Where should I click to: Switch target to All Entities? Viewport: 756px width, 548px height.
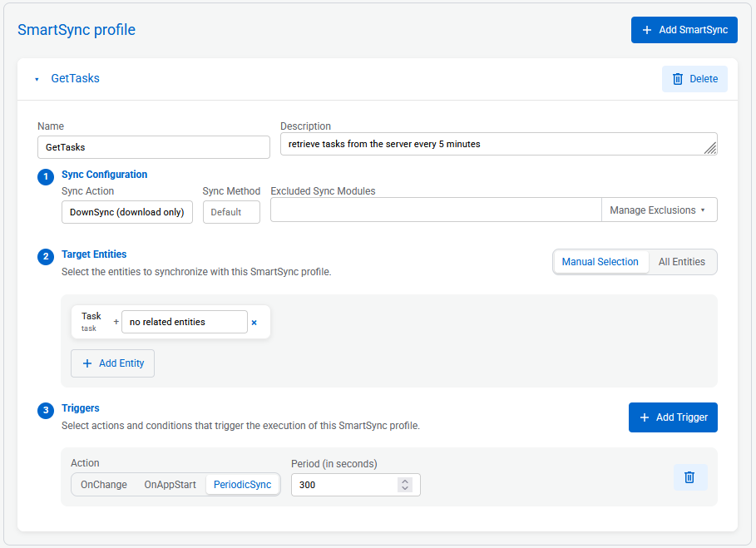click(x=682, y=262)
